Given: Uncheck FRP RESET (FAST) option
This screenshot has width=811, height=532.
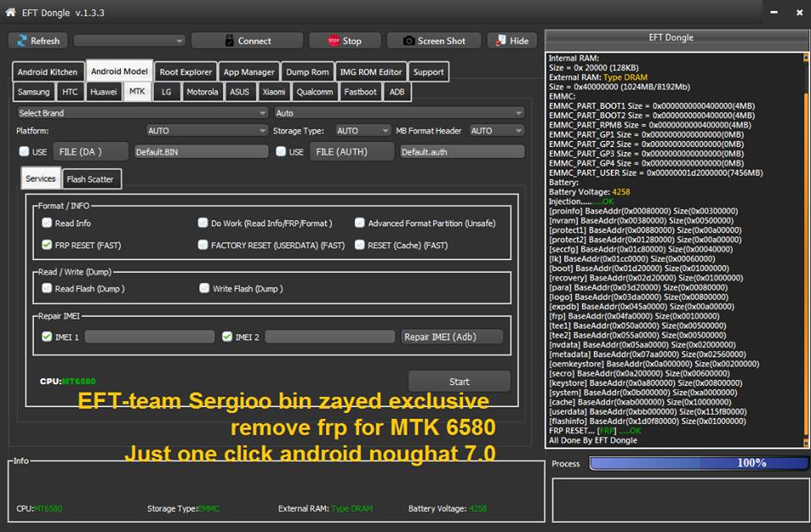Looking at the screenshot, I should pos(47,245).
